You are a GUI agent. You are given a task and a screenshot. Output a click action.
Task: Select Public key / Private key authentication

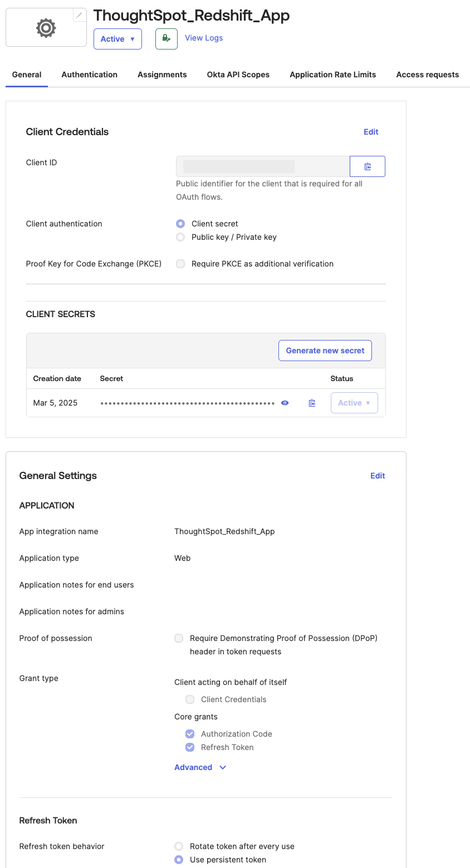[x=180, y=237]
